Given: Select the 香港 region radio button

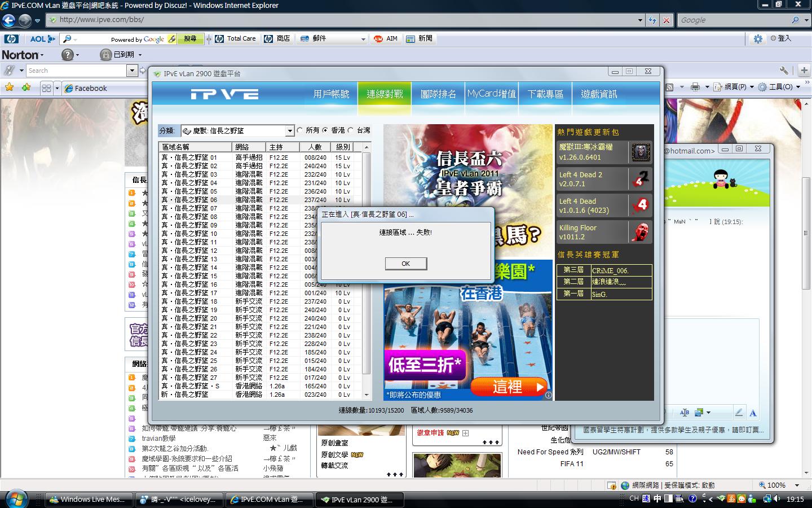Looking at the screenshot, I should point(325,130).
